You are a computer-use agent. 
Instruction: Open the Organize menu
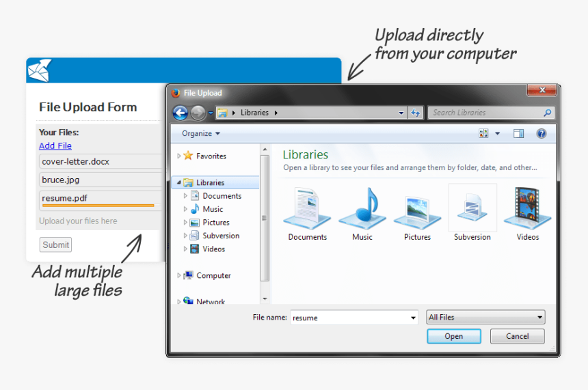click(201, 133)
